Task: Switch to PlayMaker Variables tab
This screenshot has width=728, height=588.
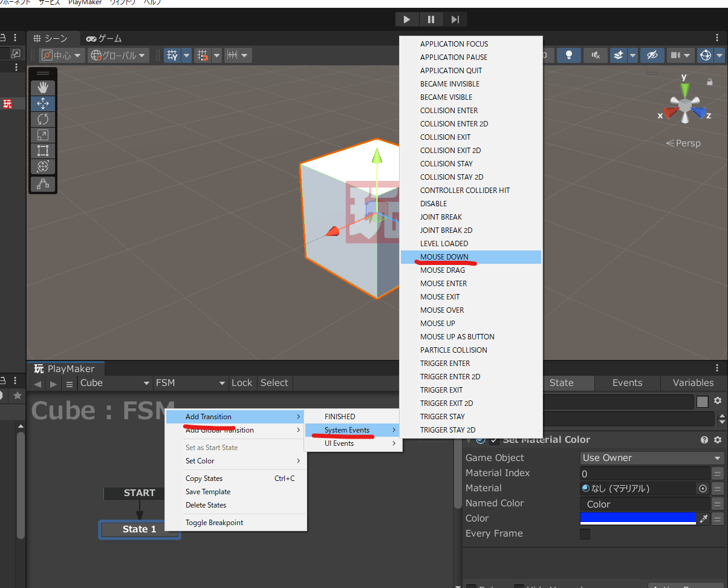Action: pos(693,383)
